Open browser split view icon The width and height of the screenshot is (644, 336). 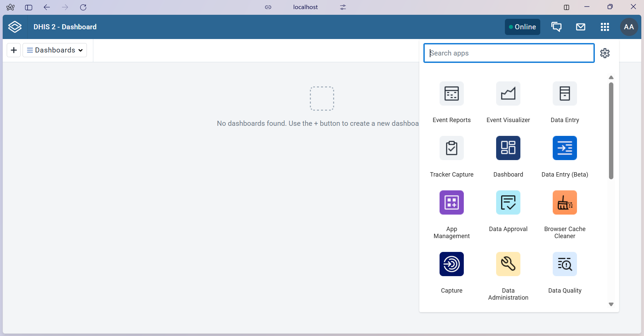pyautogui.click(x=567, y=7)
